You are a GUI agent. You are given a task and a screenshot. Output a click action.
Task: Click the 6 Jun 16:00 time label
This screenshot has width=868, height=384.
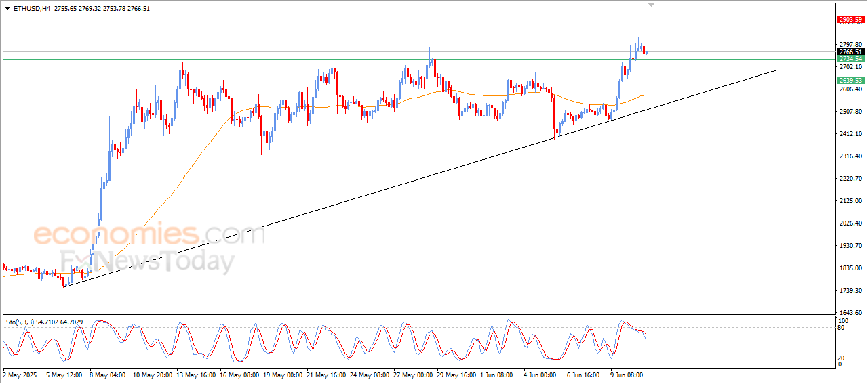click(x=584, y=374)
